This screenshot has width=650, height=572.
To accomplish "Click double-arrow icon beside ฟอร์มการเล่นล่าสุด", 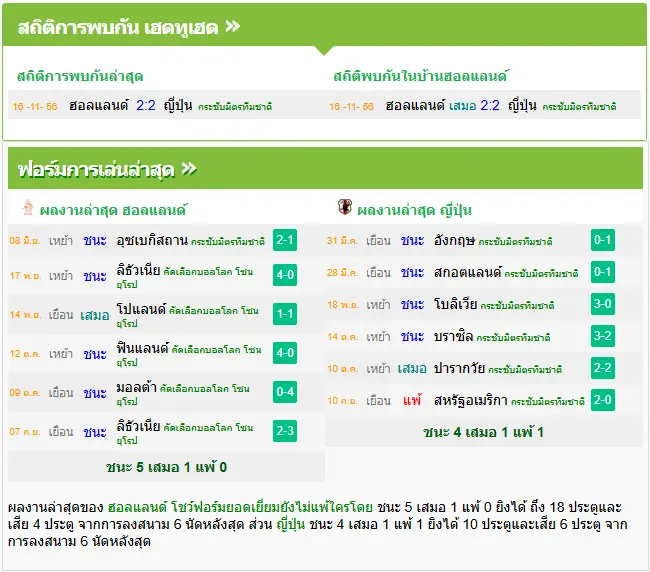I will click(189, 169).
